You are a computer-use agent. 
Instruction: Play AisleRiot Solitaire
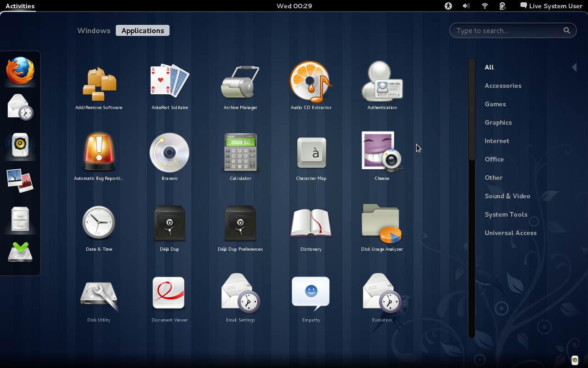169,83
